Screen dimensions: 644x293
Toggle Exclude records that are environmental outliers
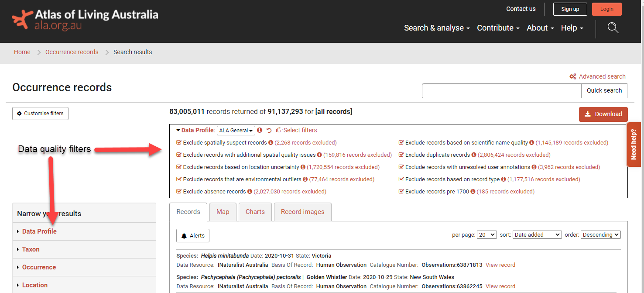click(179, 179)
